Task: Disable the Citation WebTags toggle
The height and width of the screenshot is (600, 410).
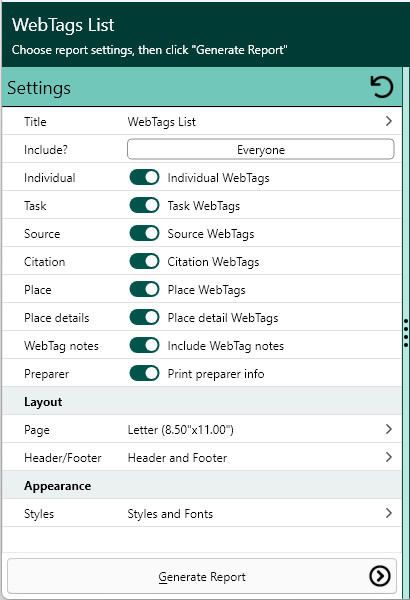Action: [144, 261]
